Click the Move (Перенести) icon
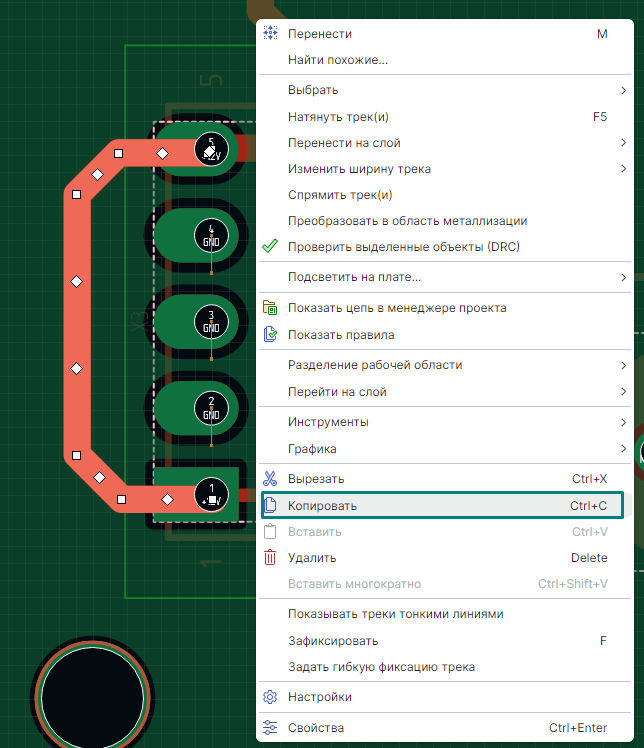 tap(269, 33)
